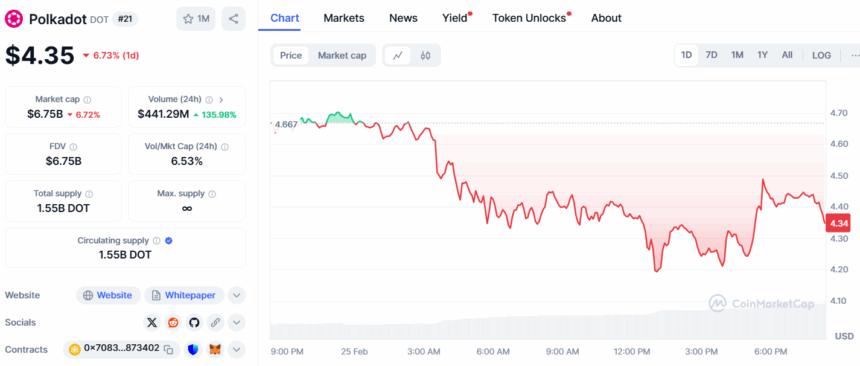Copy the contract address icon

[x=169, y=349]
